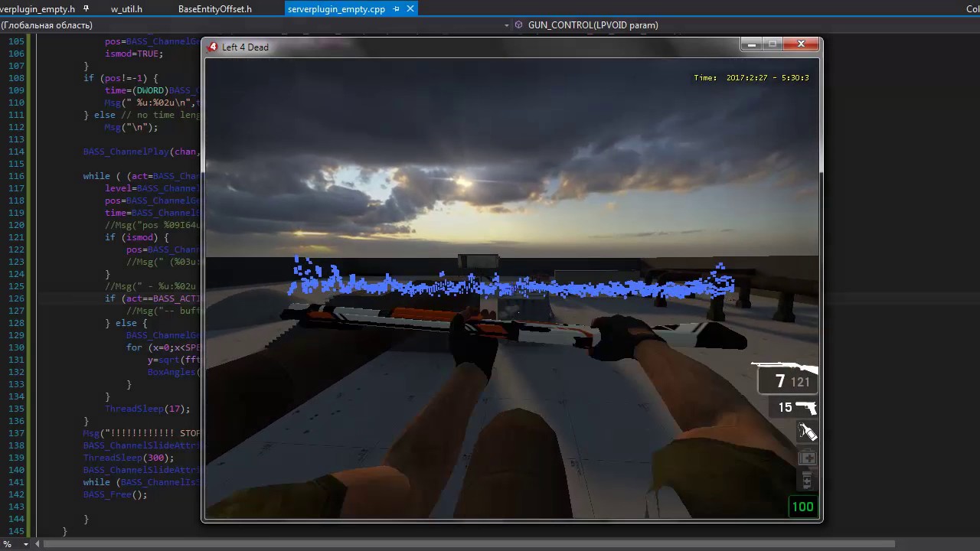Toggle pin on serverplugin_empty.cpp tab
This screenshot has width=980, height=551.
396,9
